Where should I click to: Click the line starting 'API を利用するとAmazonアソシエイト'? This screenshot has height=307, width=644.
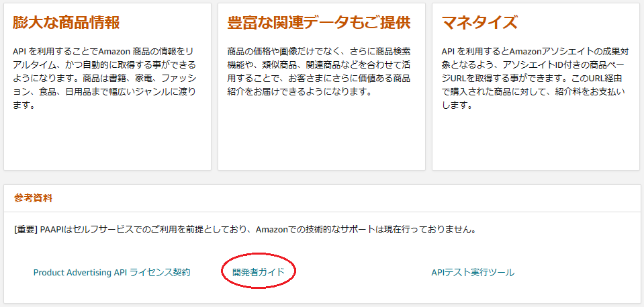pos(533,52)
